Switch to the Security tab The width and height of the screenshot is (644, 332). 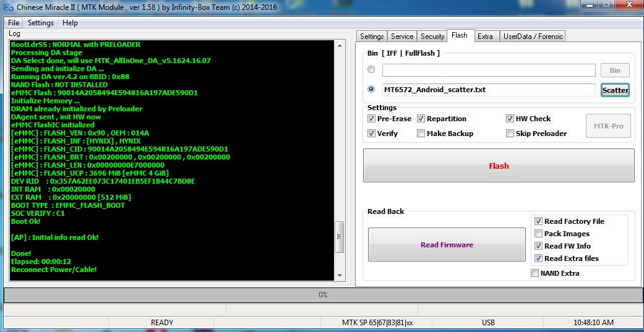click(432, 36)
